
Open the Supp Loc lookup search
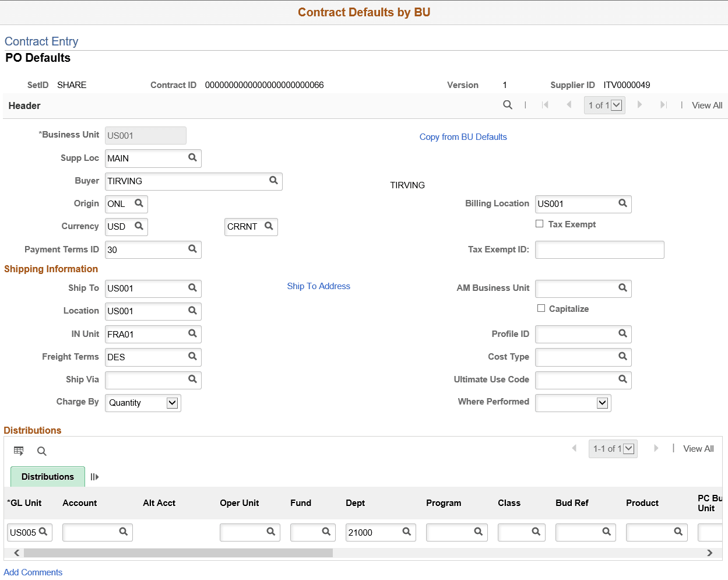pos(192,158)
